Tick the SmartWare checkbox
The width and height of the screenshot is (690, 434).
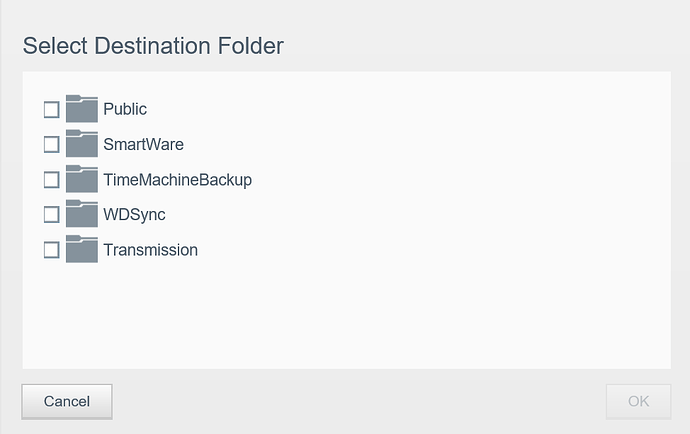pyautogui.click(x=52, y=144)
